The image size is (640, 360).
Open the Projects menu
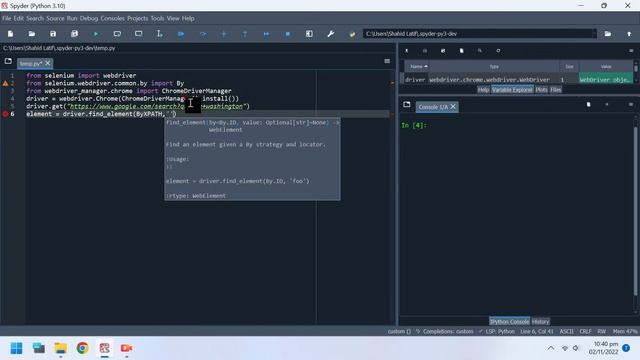(137, 18)
